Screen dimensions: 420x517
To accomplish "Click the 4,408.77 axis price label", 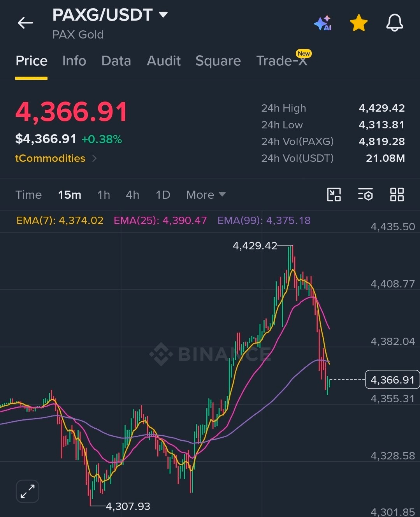I will (393, 284).
